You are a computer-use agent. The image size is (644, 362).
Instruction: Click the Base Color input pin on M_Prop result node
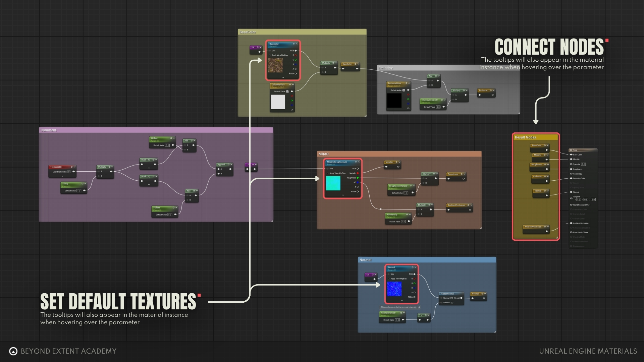click(x=571, y=155)
